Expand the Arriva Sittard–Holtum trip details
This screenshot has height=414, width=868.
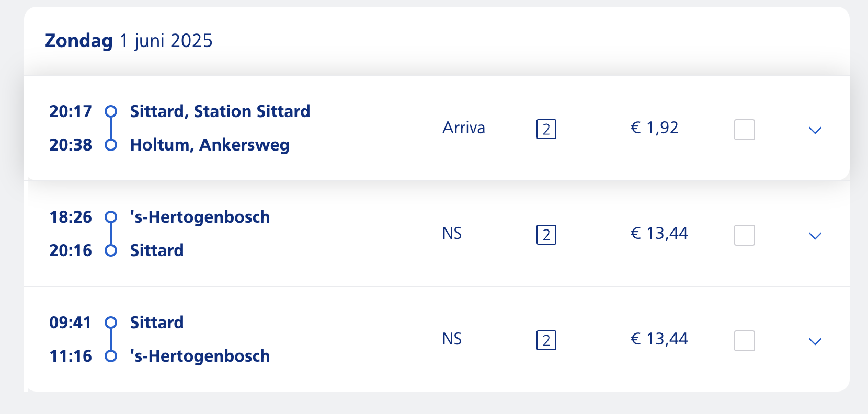coord(815,130)
